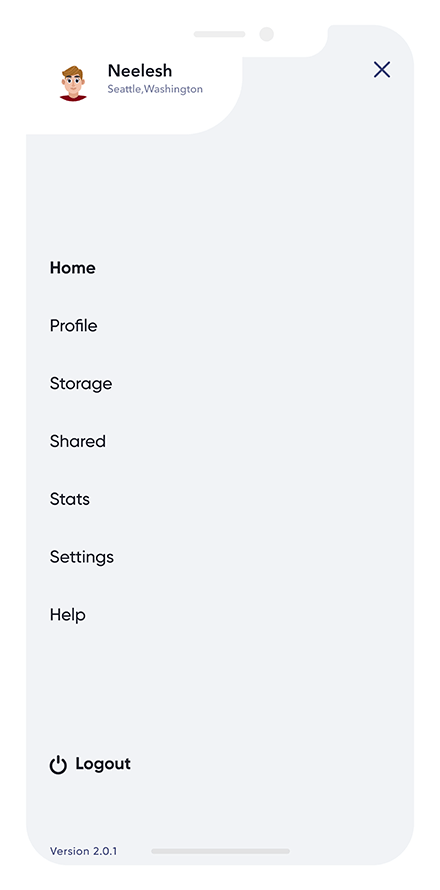Open the Settings menu item
This screenshot has height=890, width=440.
pos(82,557)
